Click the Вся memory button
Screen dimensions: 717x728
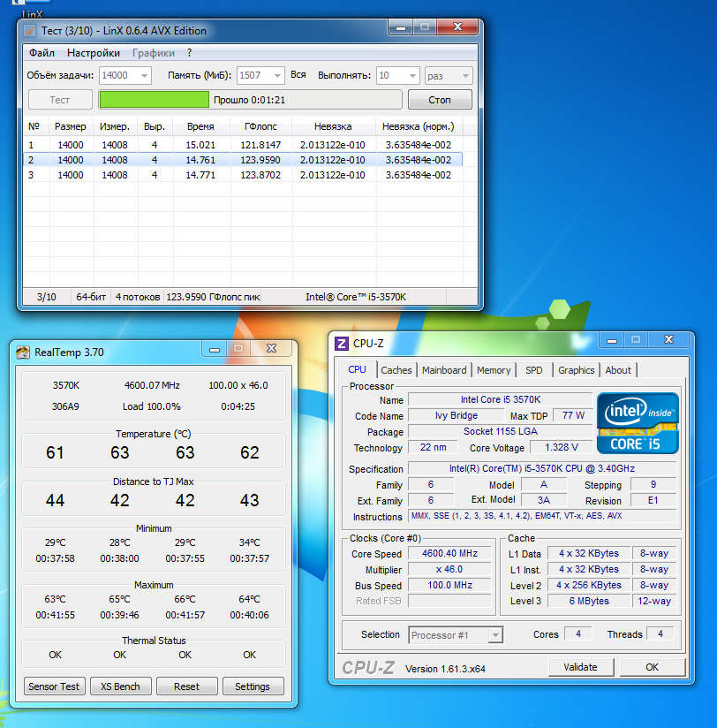298,75
